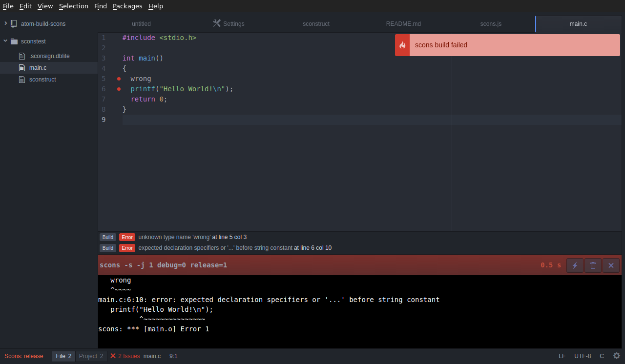Click cursor position 9:1 in status bar
The width and height of the screenshot is (625, 364).
(x=173, y=356)
